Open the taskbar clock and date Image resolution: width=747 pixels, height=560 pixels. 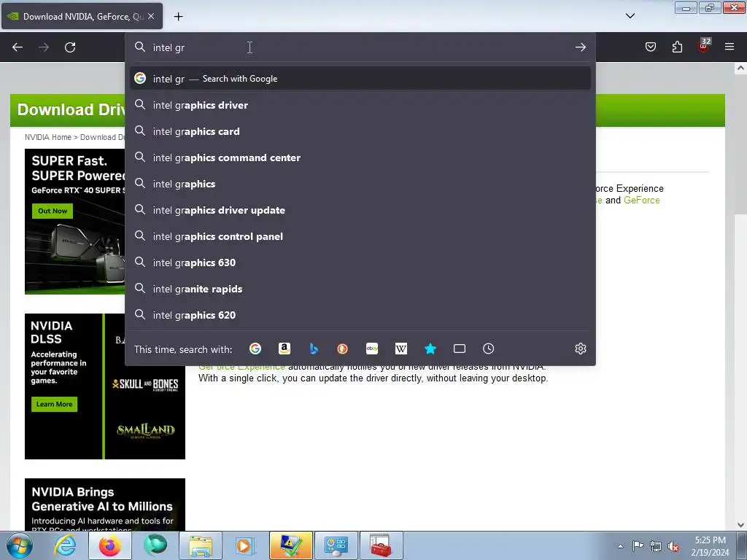tap(710, 546)
